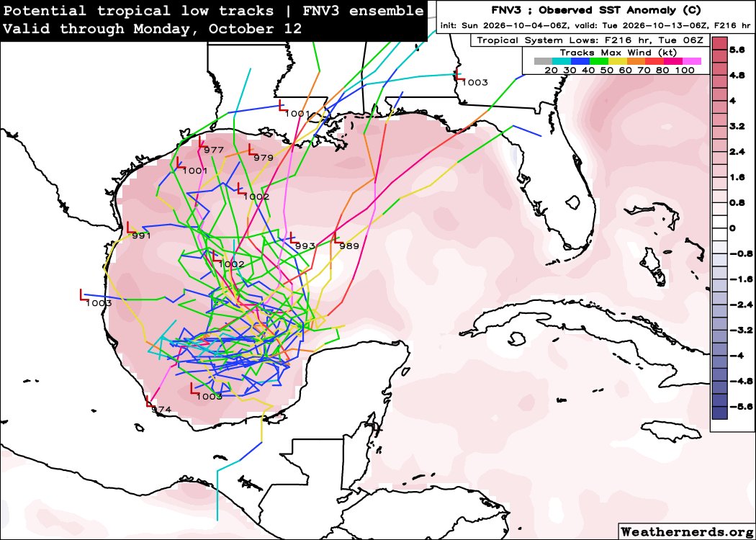Click the positive 3.2 colorbar label

click(x=737, y=126)
